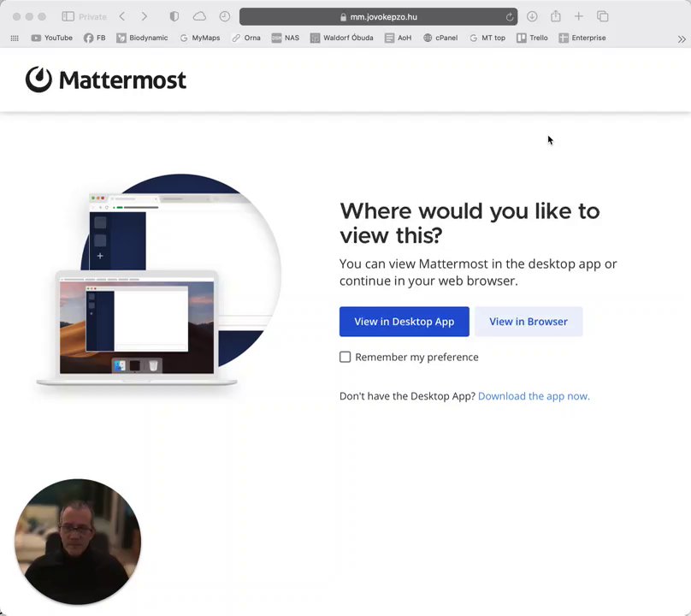
Task: Toggle the Safari sidebar icon
Action: click(x=68, y=17)
